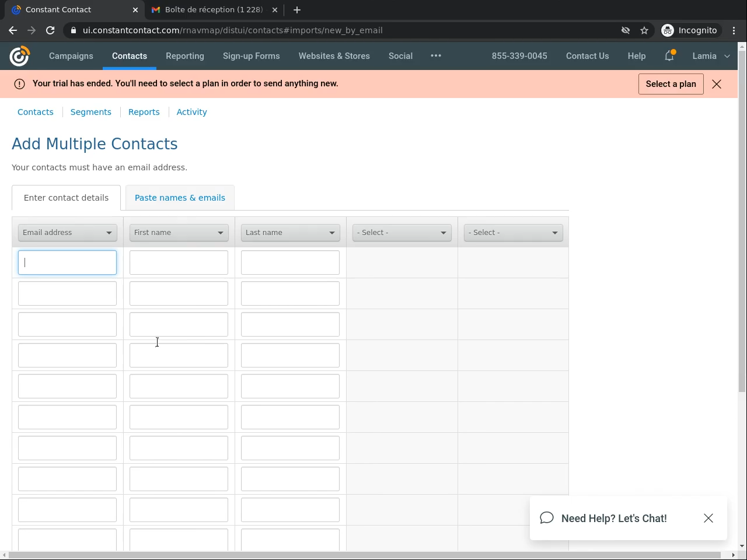Close the Constant Contact browser tab

(x=135, y=10)
